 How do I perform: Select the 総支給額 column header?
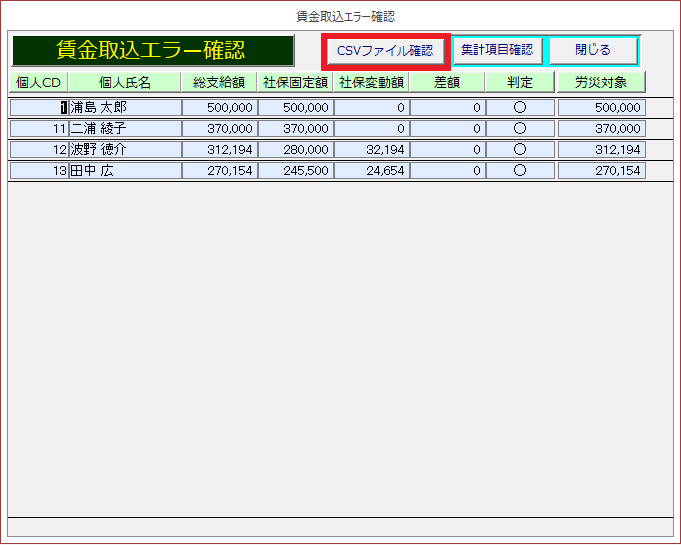tap(219, 82)
